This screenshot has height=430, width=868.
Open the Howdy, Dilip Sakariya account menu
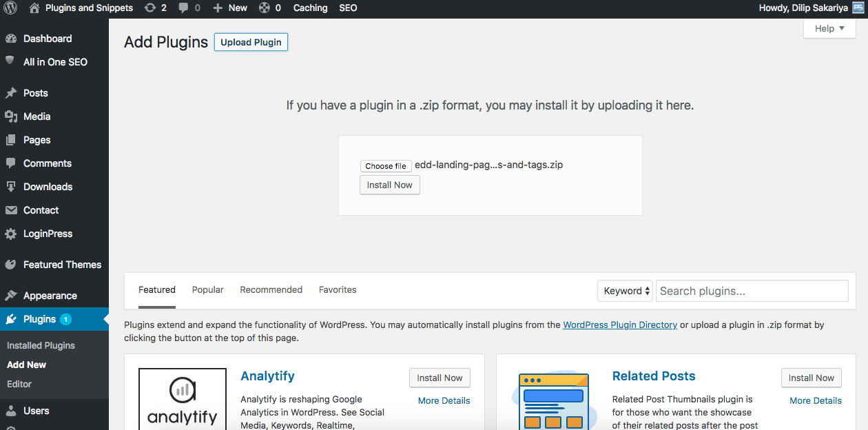point(803,8)
